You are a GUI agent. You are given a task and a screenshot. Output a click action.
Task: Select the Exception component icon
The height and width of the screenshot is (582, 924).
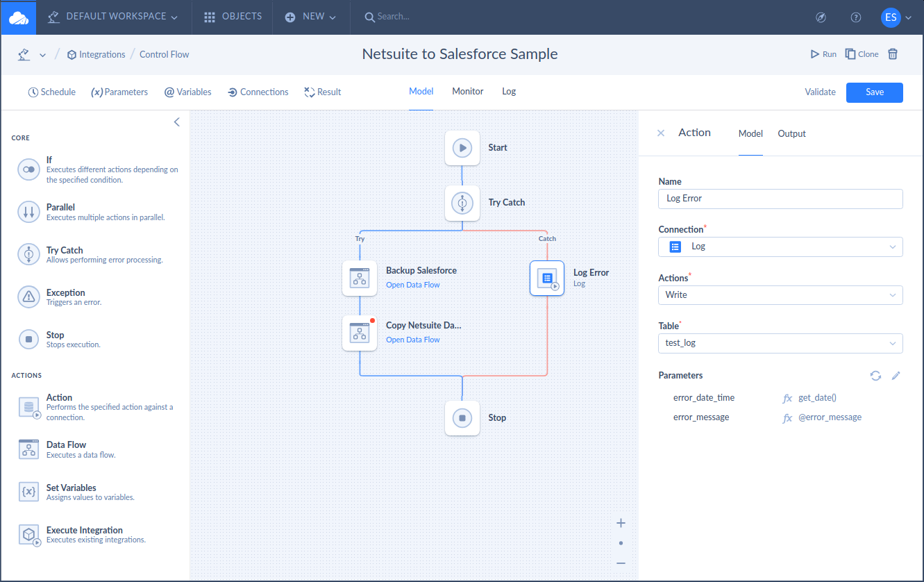[x=28, y=297]
